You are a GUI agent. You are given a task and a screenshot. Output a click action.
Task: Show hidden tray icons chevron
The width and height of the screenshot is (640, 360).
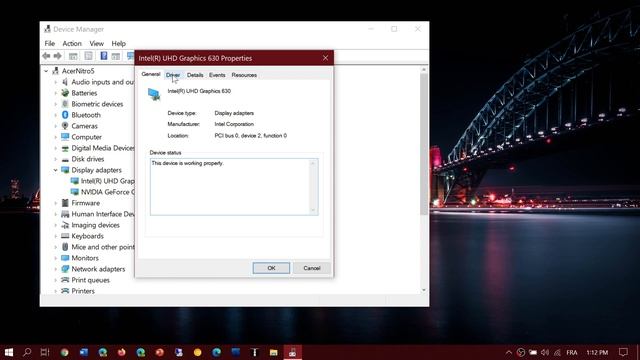click(x=509, y=352)
